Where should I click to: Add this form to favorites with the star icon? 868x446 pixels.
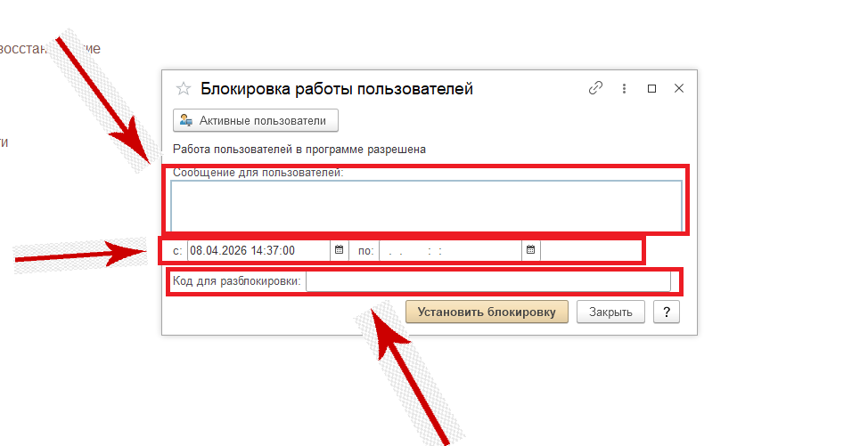pos(184,88)
